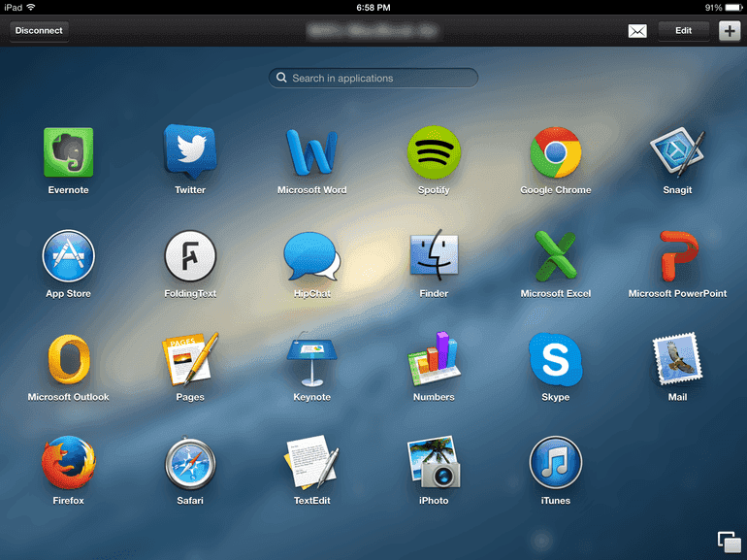The image size is (747, 560).
Task: Tap the plus button to add an app
Action: pos(729,31)
